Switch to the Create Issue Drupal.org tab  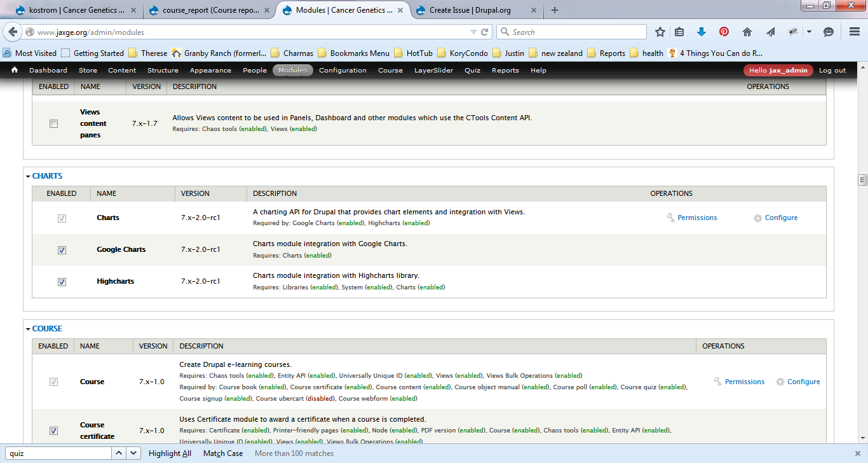click(474, 10)
